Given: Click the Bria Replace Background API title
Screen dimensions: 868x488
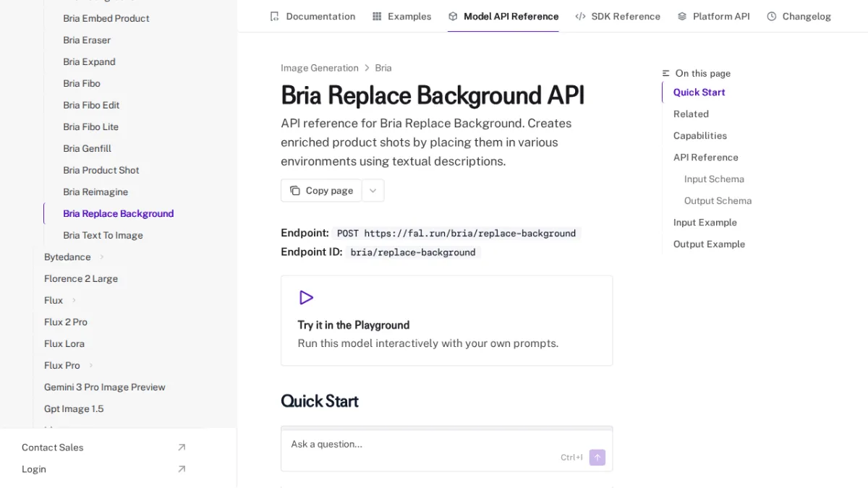Looking at the screenshot, I should pos(433,95).
